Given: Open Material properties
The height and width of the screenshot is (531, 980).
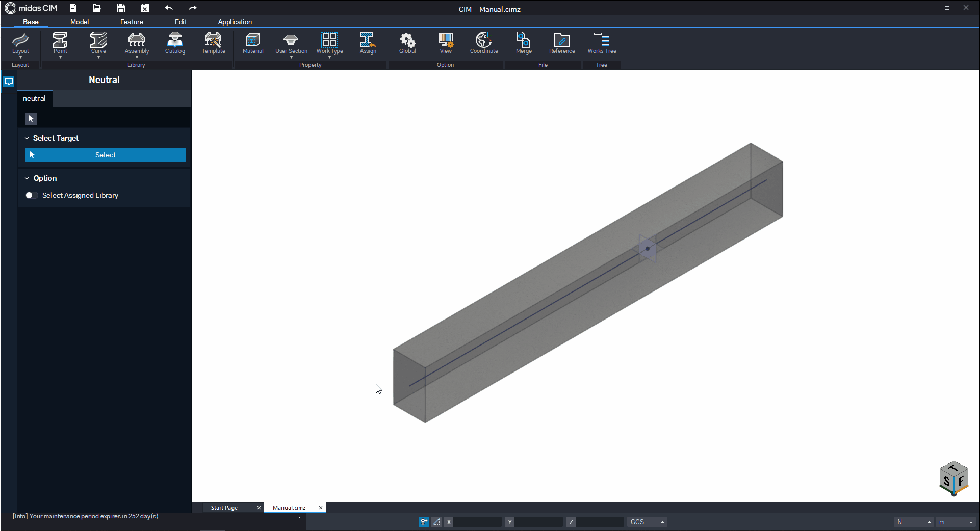Looking at the screenshot, I should [x=253, y=43].
